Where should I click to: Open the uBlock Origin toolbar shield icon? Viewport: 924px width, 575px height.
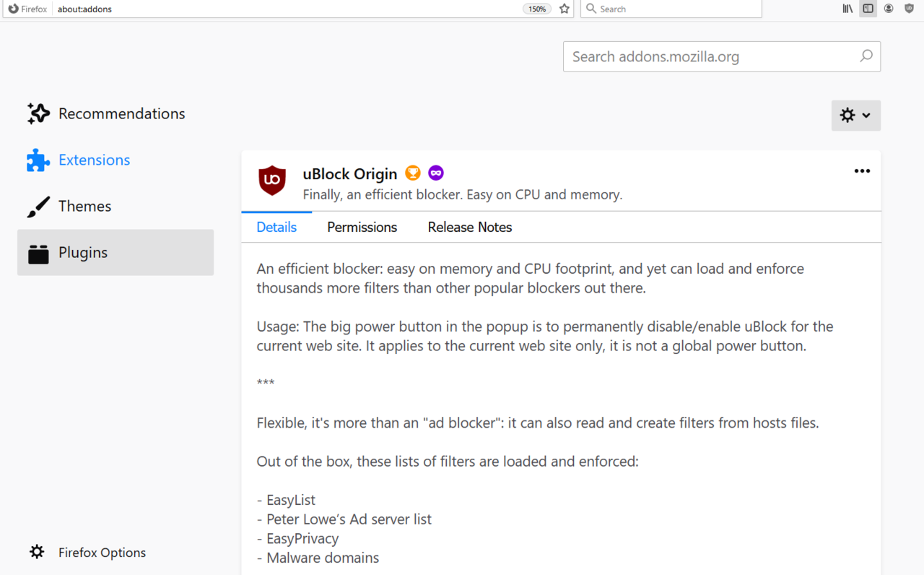[x=910, y=9]
